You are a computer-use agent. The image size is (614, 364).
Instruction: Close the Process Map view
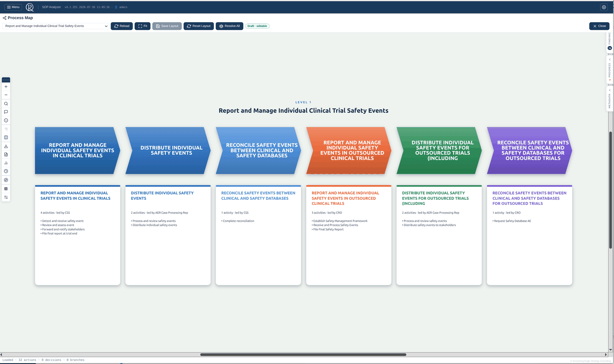pos(599,26)
